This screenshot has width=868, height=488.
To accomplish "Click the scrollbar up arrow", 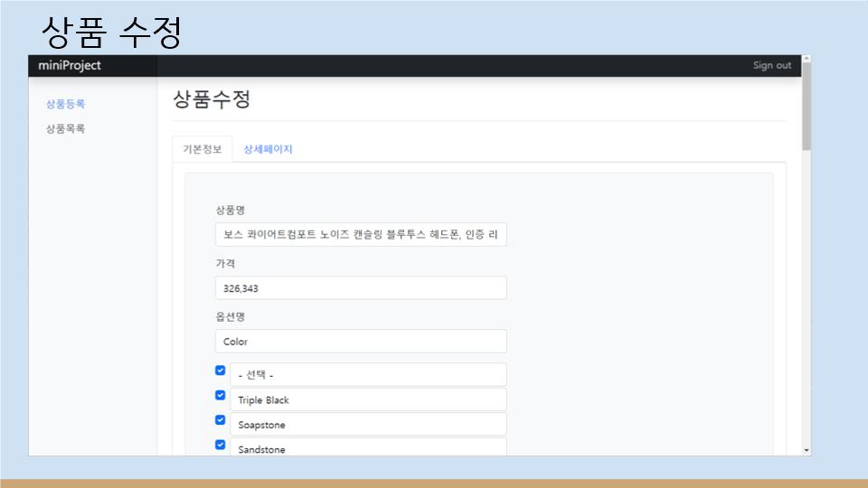I will [807, 58].
